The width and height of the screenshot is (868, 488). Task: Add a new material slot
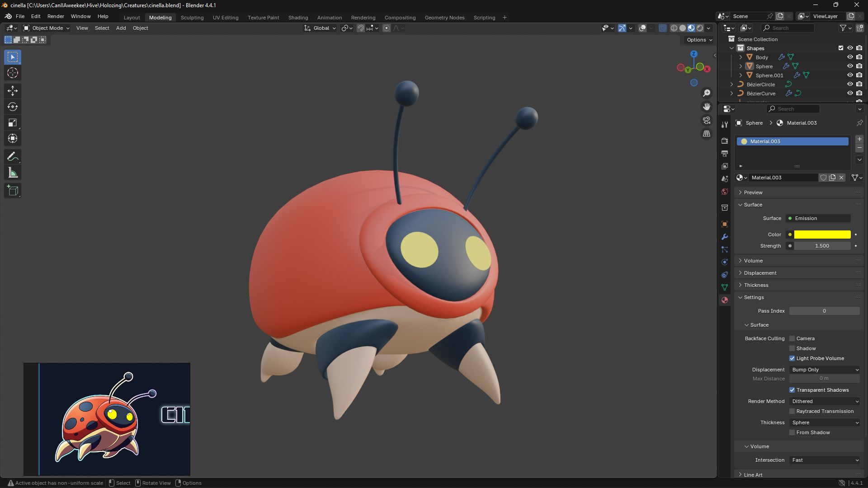859,139
